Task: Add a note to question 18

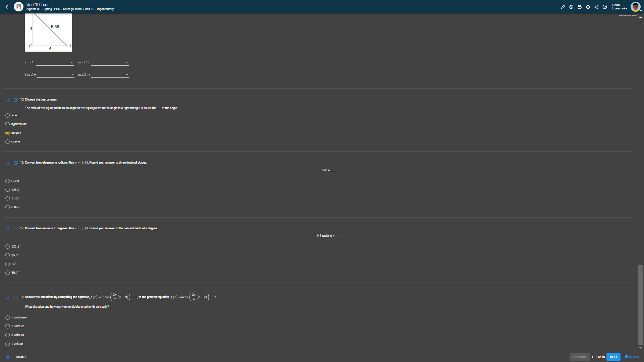Action: pos(15,298)
